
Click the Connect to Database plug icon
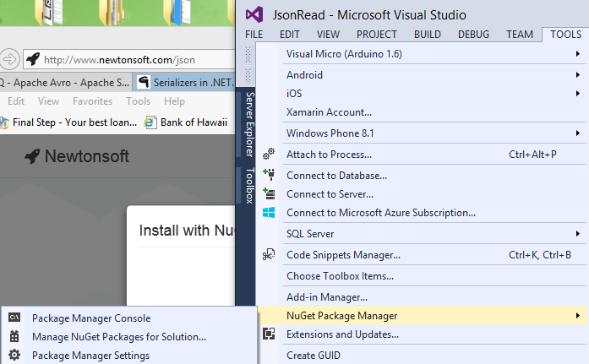pyautogui.click(x=269, y=175)
